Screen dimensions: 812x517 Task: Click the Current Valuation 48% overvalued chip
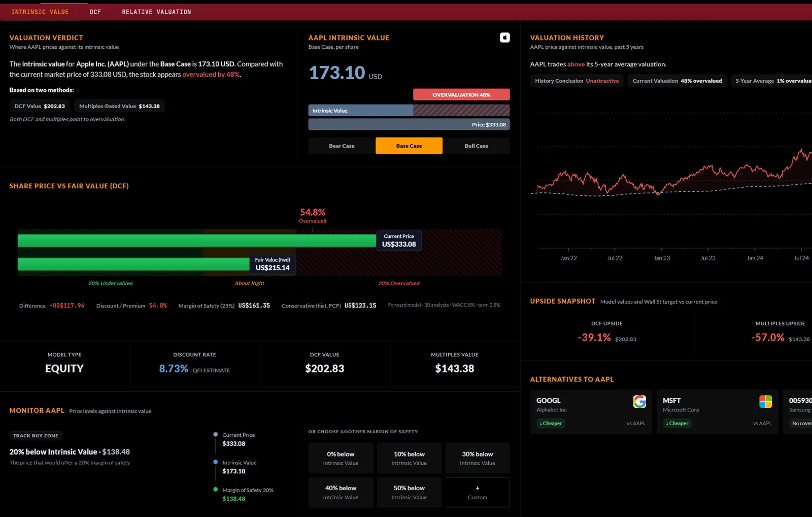pos(677,81)
